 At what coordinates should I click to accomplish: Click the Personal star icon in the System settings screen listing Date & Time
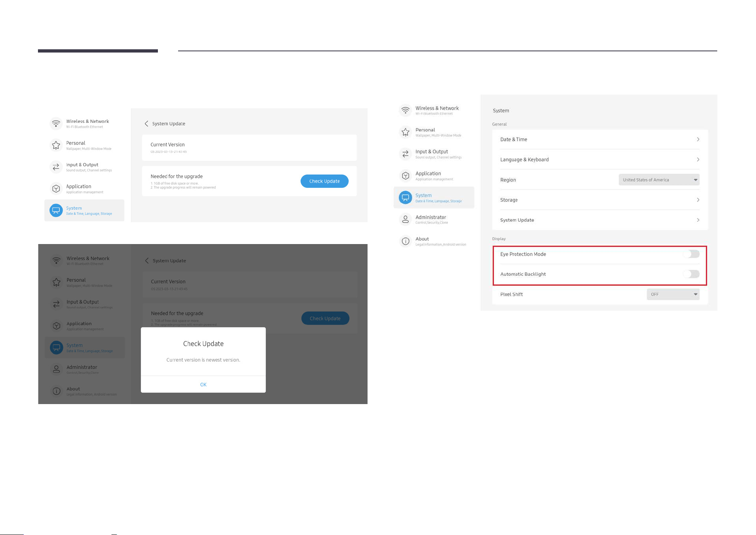405,132
